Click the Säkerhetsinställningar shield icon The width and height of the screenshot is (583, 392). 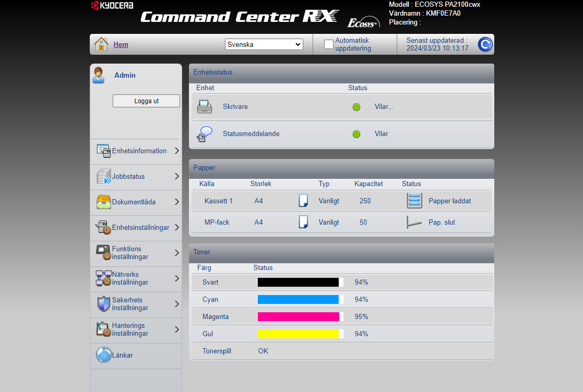[103, 304]
